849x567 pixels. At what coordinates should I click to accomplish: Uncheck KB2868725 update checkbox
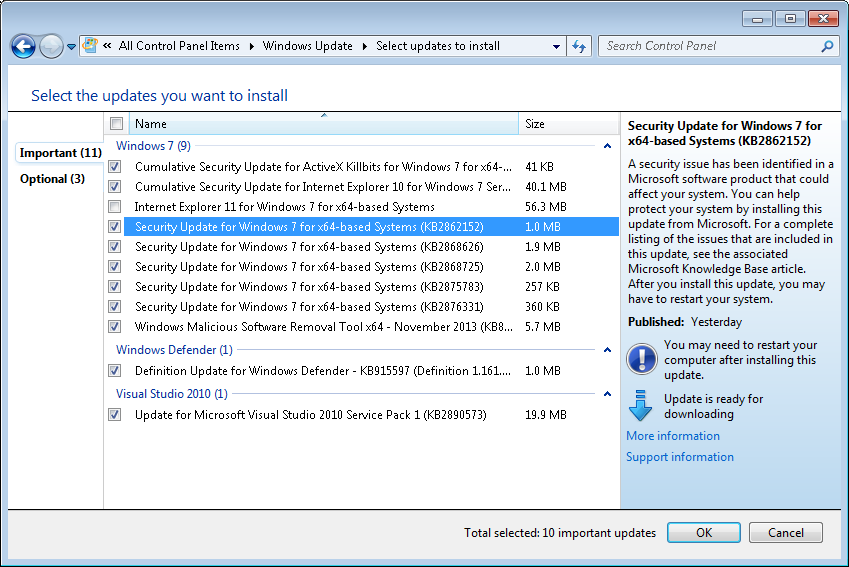115,266
